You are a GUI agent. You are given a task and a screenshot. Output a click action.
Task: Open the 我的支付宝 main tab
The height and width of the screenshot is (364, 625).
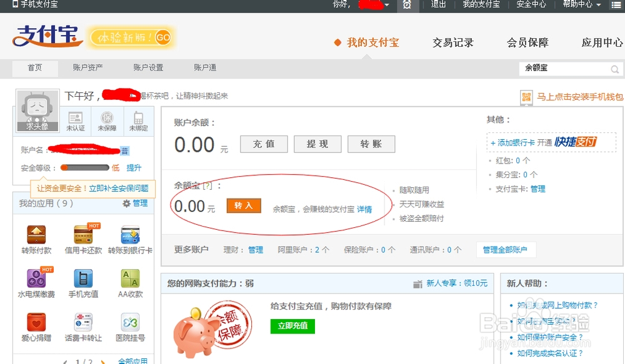click(x=372, y=42)
